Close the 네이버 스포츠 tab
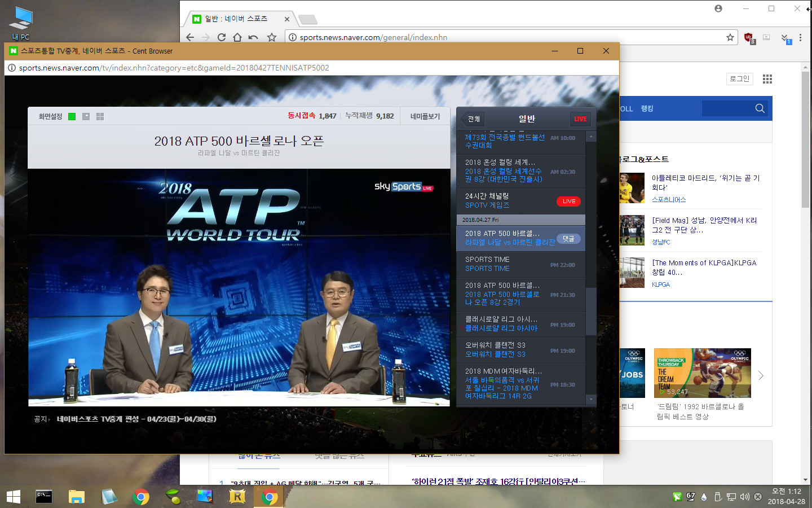The width and height of the screenshot is (812, 508). click(287, 19)
